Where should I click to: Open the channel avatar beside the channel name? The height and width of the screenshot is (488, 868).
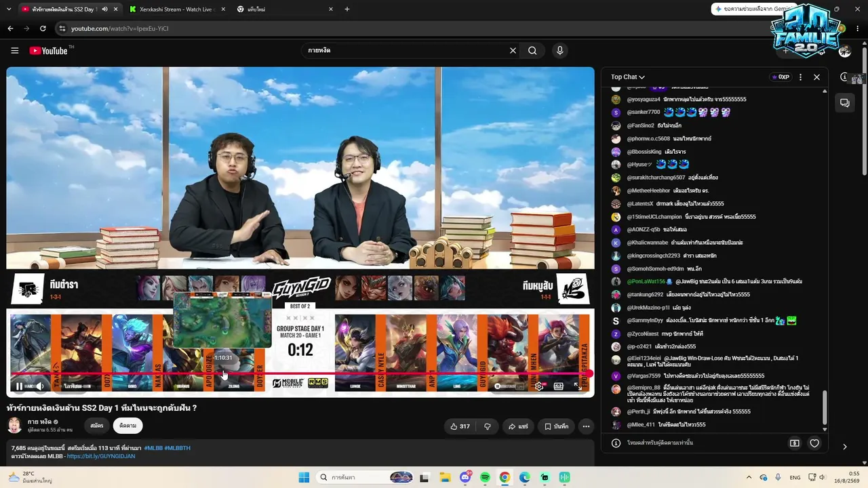[x=14, y=426]
